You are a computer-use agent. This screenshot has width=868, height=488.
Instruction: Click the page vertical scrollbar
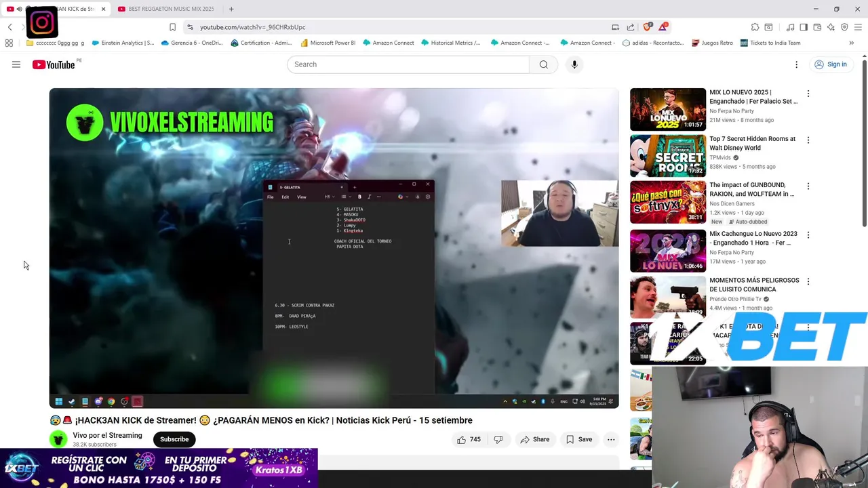[x=865, y=142]
